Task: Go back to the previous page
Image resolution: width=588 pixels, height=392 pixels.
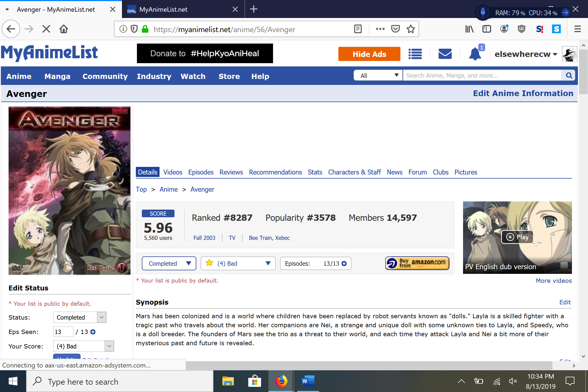Action: click(x=11, y=29)
